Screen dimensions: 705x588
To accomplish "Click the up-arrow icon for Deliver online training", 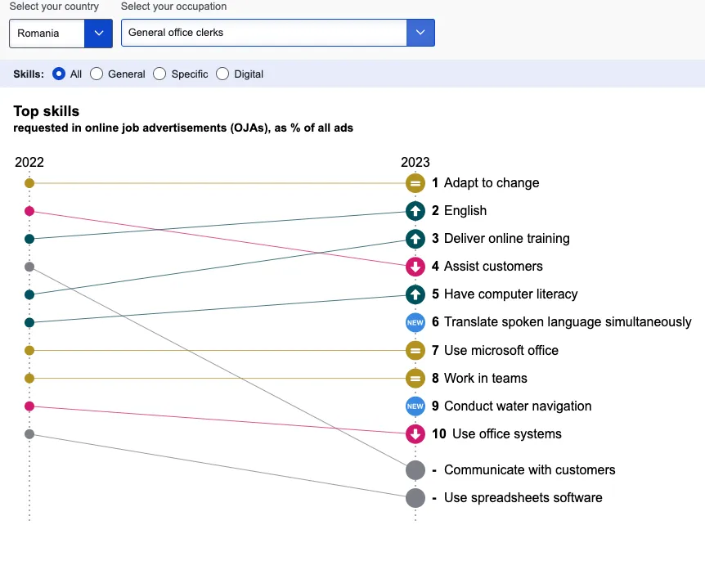I will point(415,239).
